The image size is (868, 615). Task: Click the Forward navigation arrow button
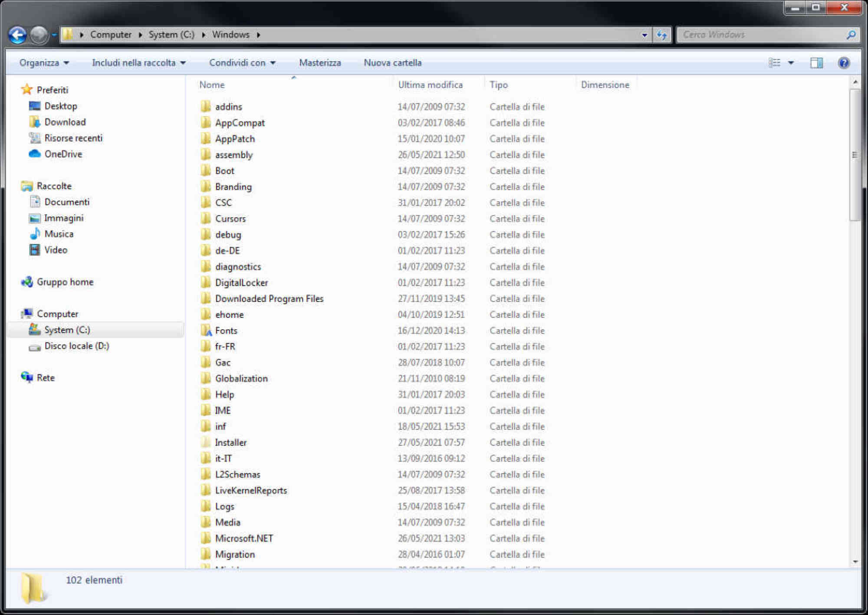(x=39, y=35)
